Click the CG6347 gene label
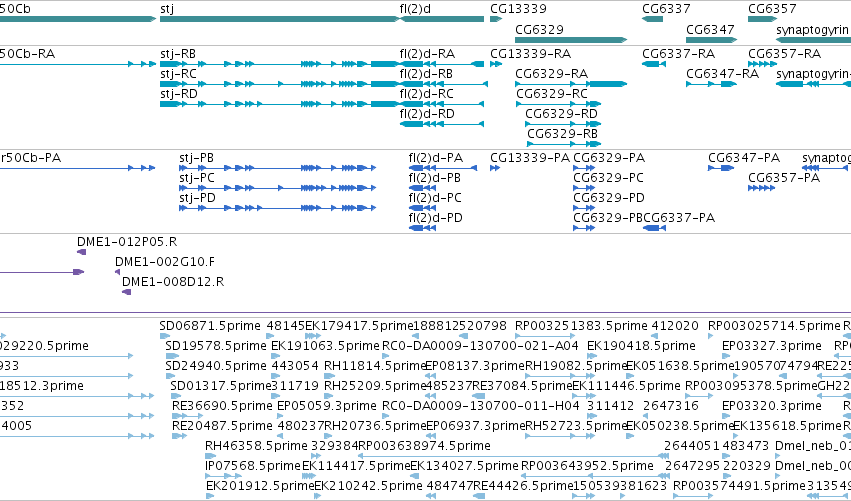851x501 pixels. click(710, 29)
